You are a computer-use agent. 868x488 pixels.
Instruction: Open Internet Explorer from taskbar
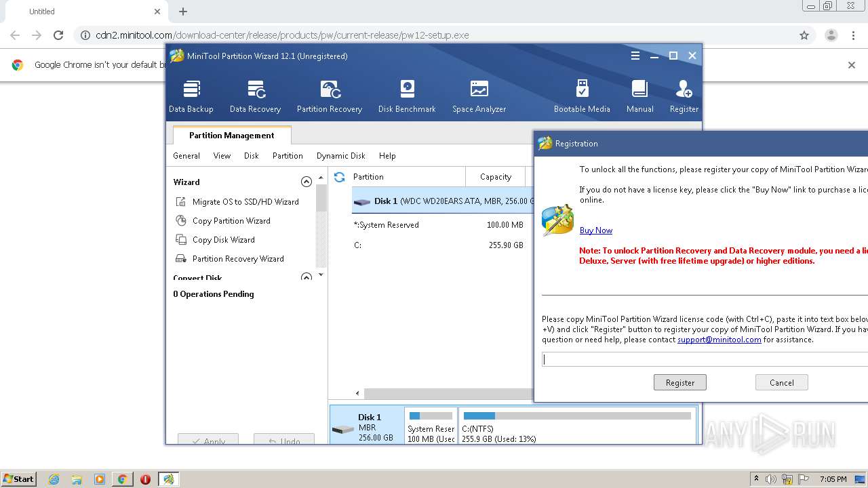[54, 479]
